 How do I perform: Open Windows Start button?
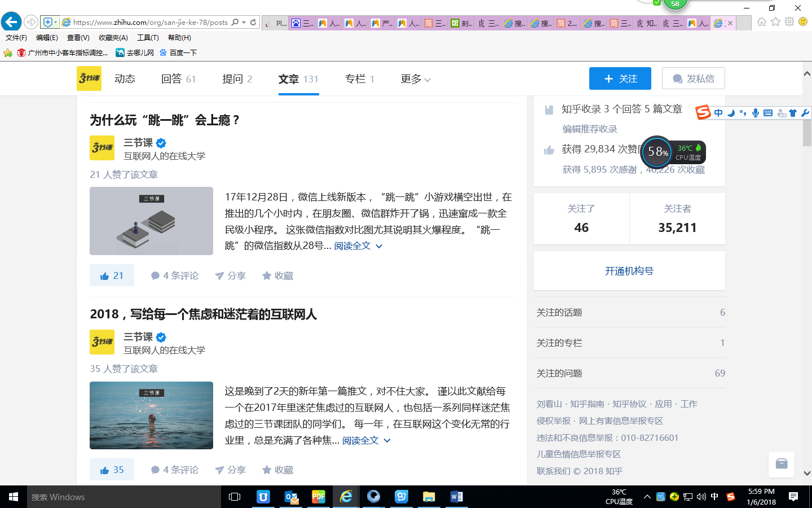point(14,497)
